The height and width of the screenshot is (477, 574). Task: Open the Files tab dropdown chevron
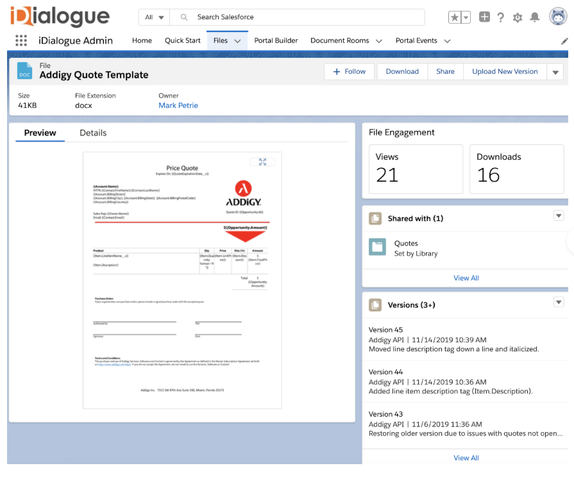(238, 41)
